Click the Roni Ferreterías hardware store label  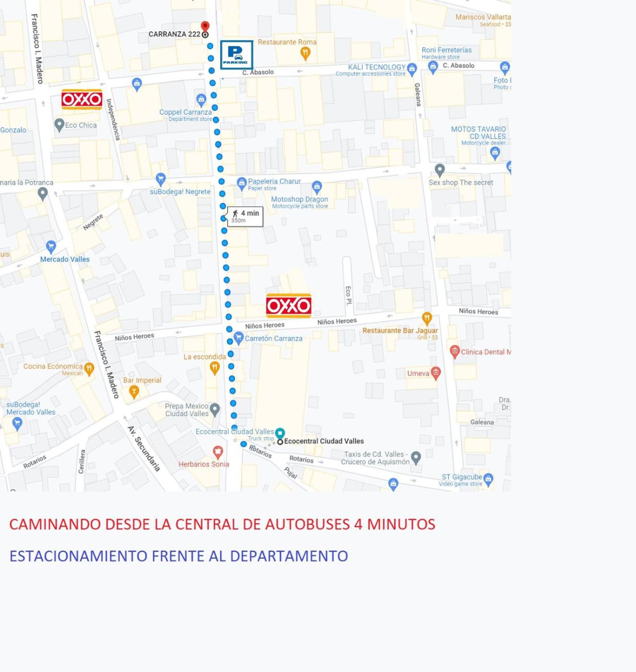point(446,50)
